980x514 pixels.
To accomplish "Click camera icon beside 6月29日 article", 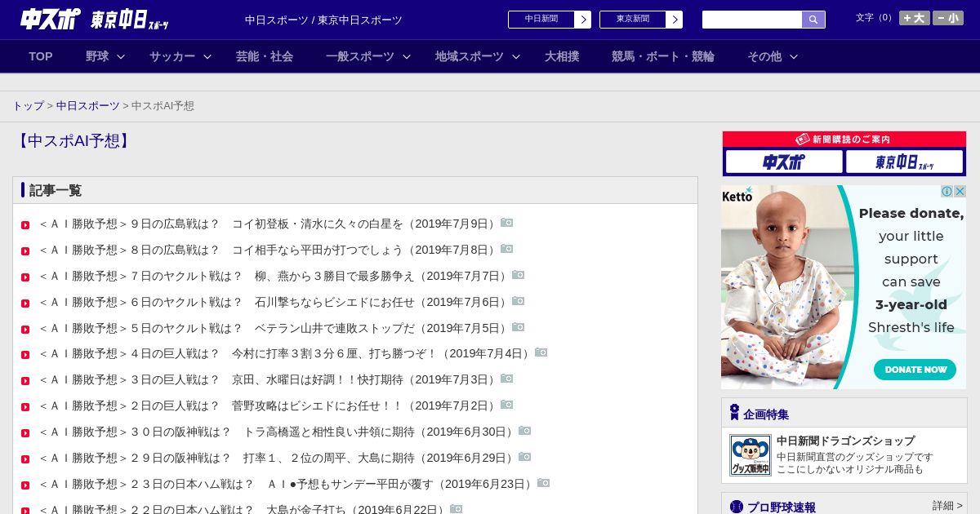I will (x=525, y=457).
